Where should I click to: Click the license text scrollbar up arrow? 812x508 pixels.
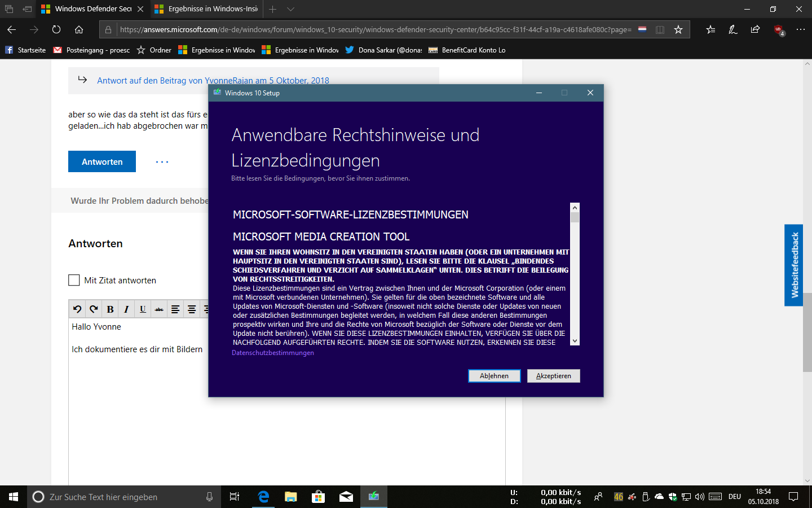pos(575,208)
